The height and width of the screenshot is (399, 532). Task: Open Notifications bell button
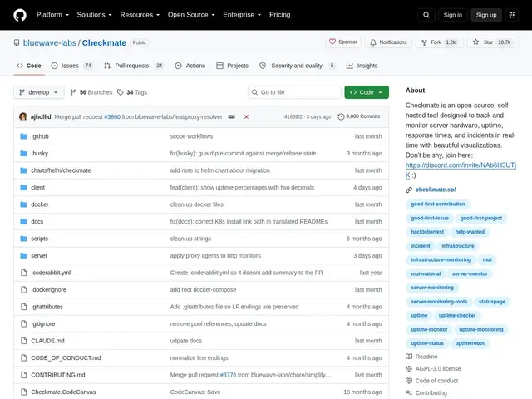(x=388, y=42)
